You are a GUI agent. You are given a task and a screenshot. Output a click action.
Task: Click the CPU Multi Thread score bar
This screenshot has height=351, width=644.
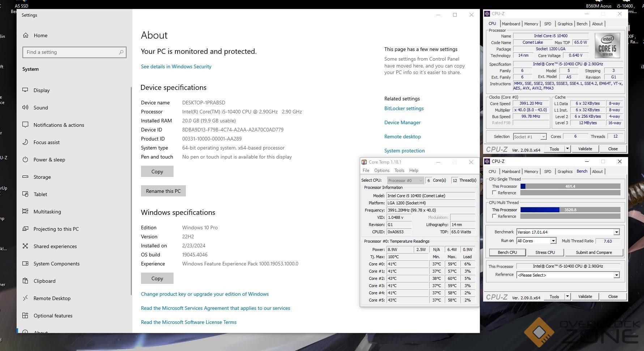(570, 210)
